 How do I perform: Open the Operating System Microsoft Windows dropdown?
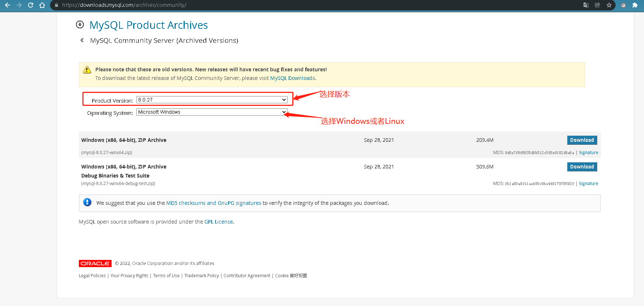212,112
